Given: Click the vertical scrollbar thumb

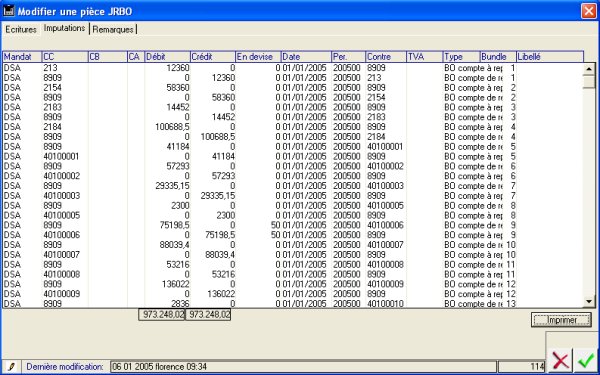Looking at the screenshot, I should coord(589,81).
